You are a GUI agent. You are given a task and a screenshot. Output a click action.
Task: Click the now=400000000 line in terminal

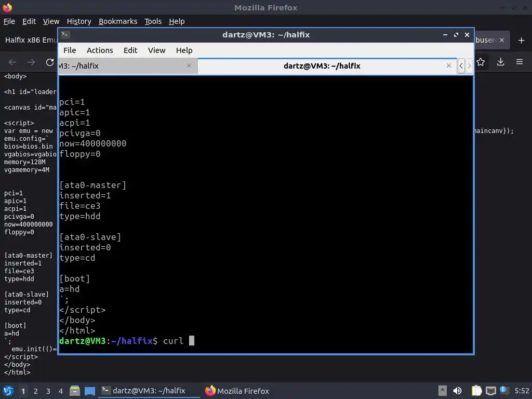92,143
